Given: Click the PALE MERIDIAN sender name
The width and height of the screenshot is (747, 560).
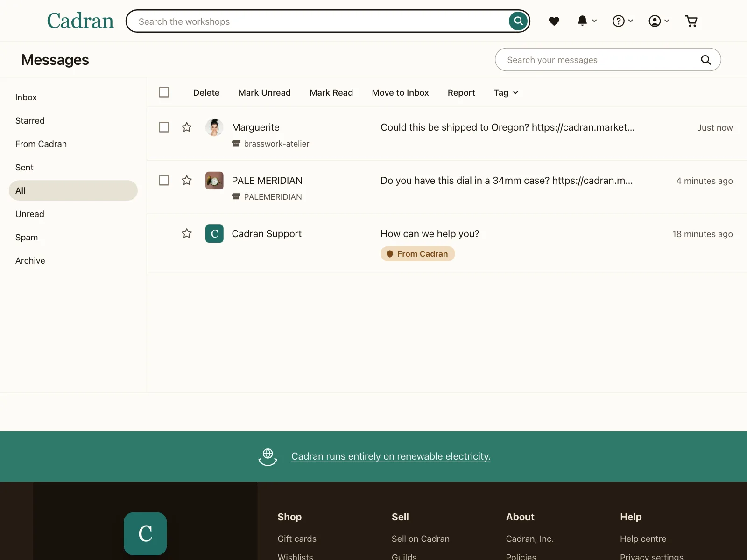Looking at the screenshot, I should point(267,181).
